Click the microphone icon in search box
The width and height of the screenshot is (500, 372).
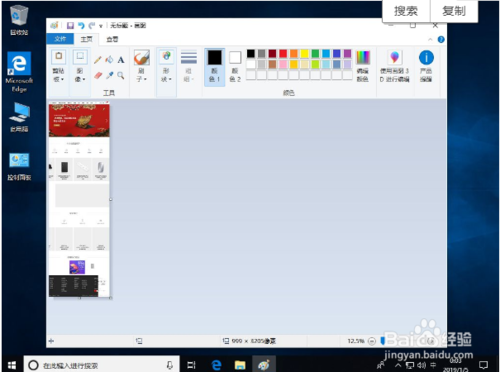click(169, 365)
